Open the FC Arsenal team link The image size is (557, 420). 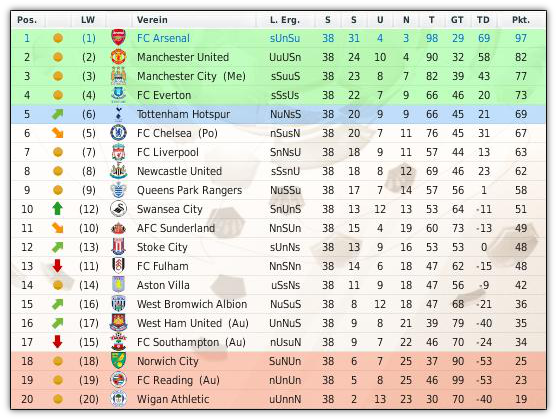point(163,38)
